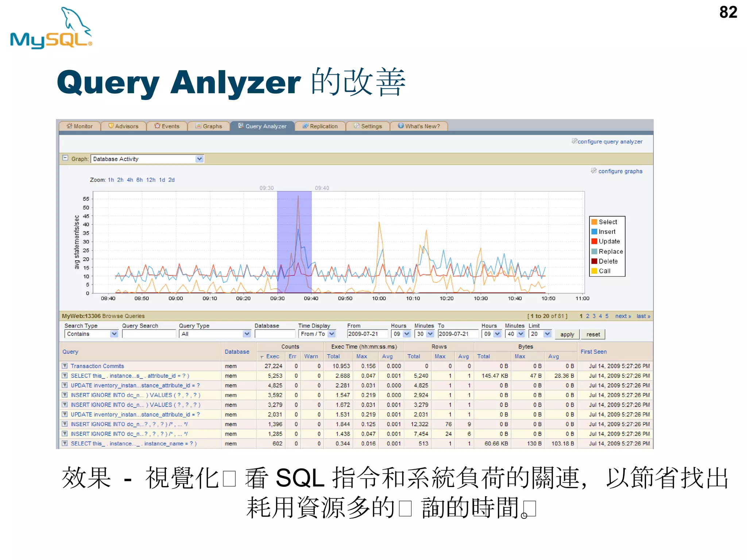The image size is (747, 560).
Task: Click the Database filter input field
Action: [x=275, y=334]
